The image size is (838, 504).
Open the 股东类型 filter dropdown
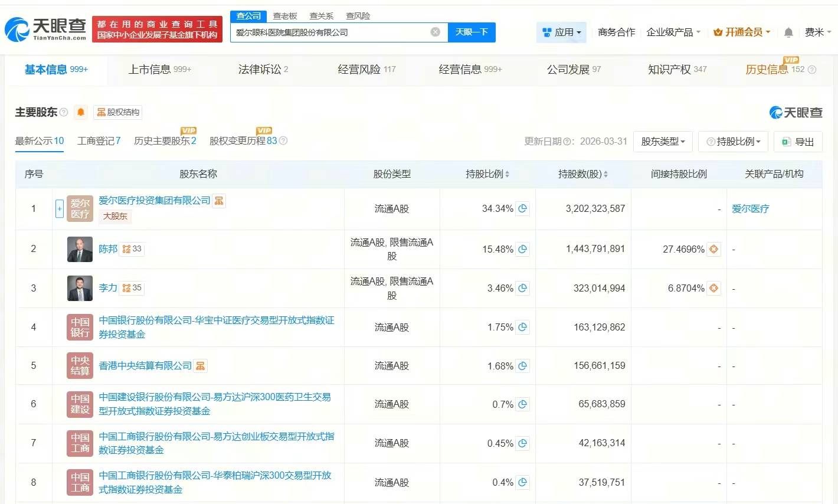(663, 142)
